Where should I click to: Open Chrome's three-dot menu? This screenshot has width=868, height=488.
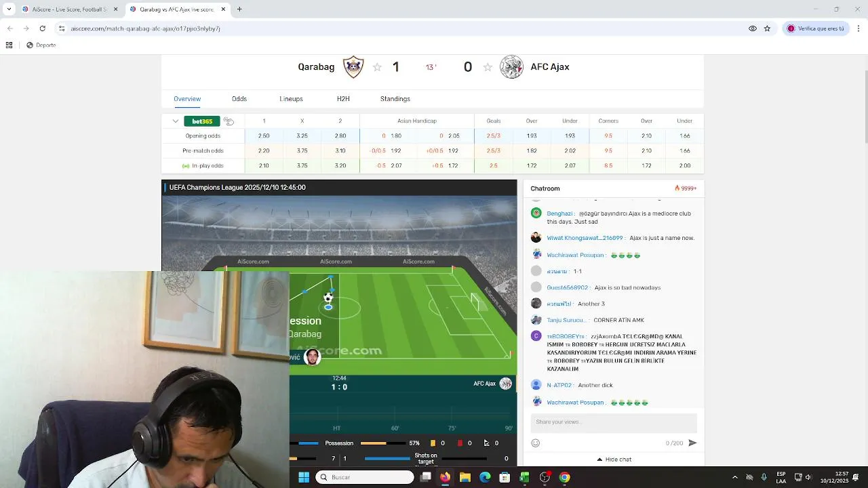[859, 28]
